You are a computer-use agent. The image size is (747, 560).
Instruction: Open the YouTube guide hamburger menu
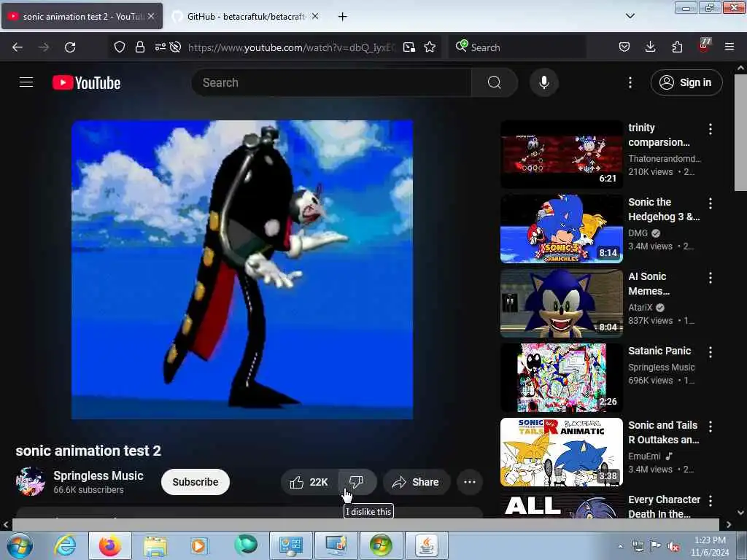click(26, 82)
